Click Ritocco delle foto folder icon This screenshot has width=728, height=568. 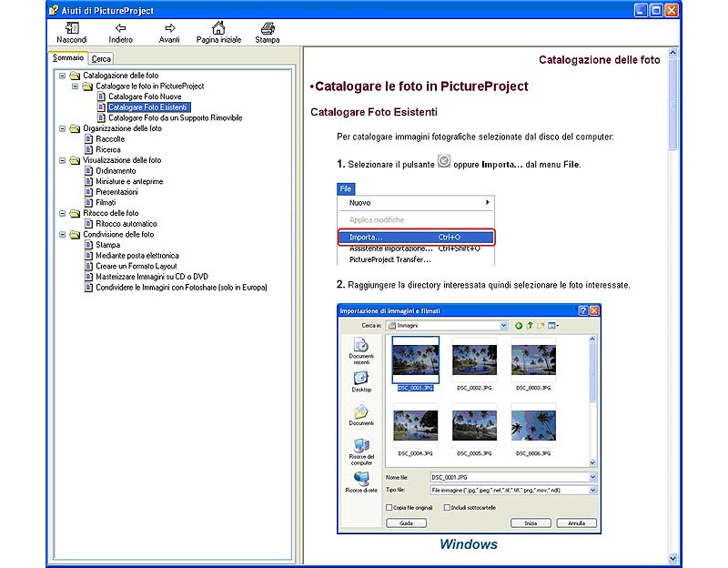pos(75,213)
